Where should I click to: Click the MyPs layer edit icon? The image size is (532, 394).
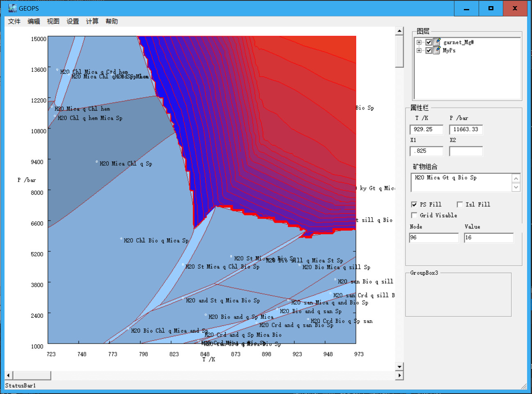point(437,50)
